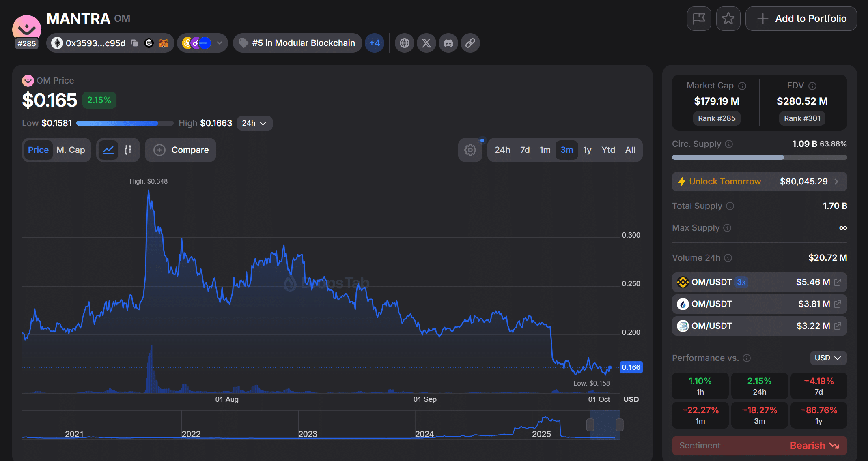Grab the left timeline range handle
Screen dimensions: 868x461
[x=590, y=425]
